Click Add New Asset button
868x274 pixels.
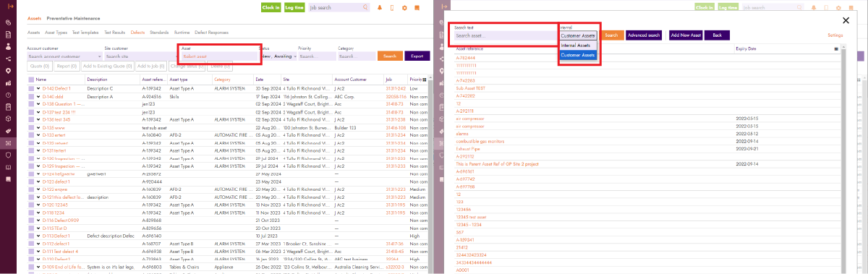click(x=686, y=35)
